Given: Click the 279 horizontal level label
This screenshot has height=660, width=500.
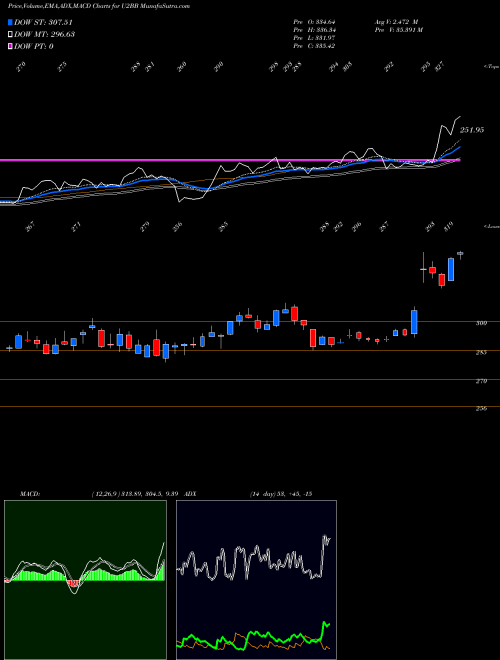Looking at the screenshot, I should (481, 381).
